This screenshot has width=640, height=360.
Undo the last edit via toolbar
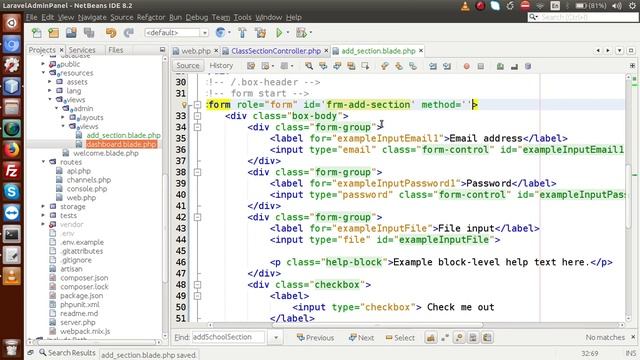click(111, 33)
